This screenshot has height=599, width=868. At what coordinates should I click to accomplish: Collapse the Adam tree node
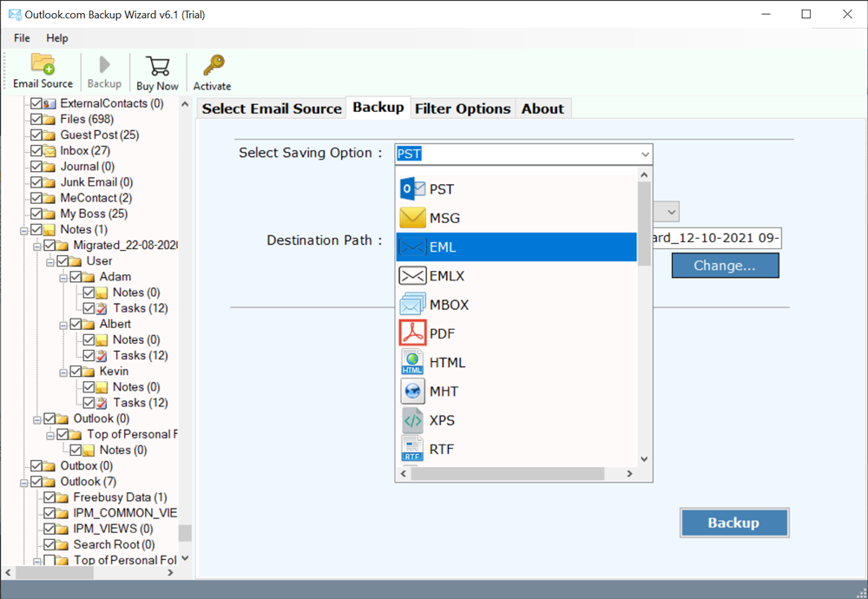(63, 279)
